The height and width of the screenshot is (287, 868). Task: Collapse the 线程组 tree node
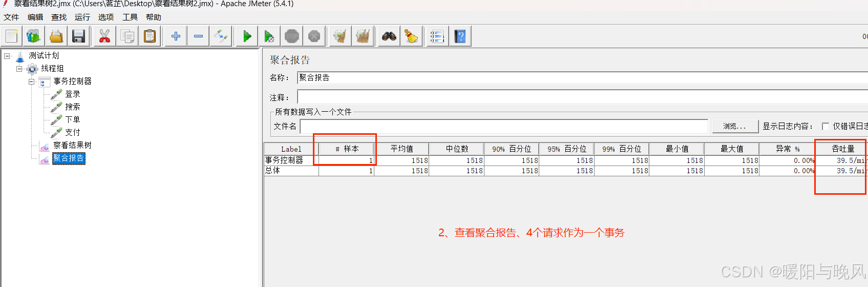coord(19,69)
